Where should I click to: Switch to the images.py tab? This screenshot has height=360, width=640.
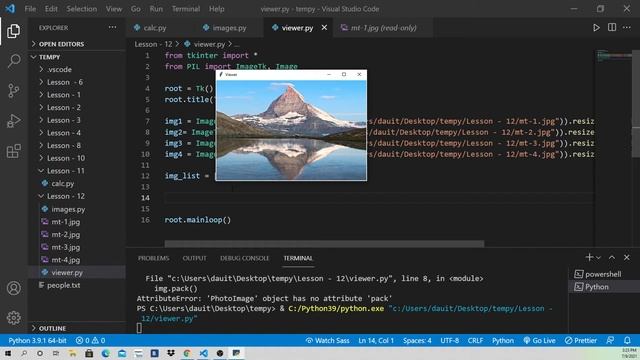point(229,28)
